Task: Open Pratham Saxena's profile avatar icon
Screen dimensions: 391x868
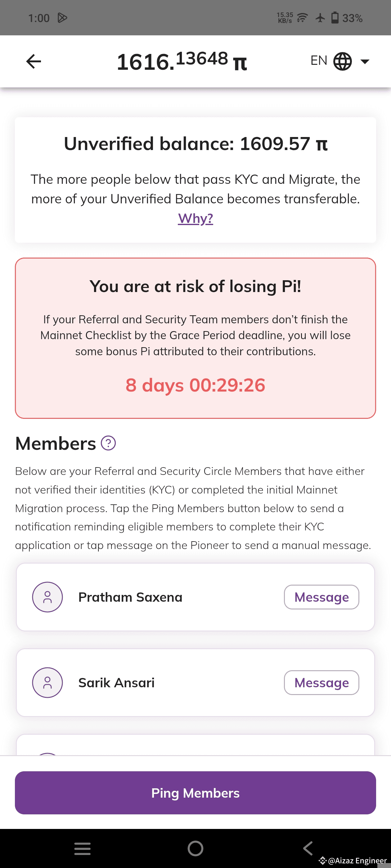Action: pos(47,597)
